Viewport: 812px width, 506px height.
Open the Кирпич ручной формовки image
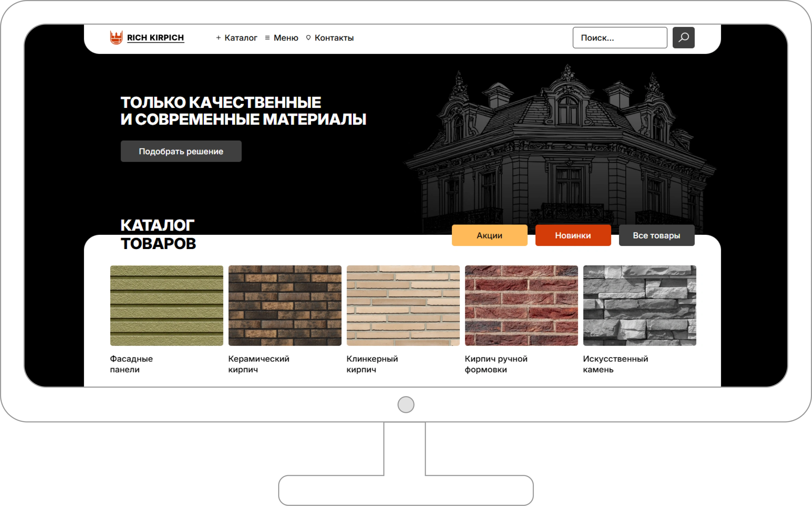click(x=521, y=305)
